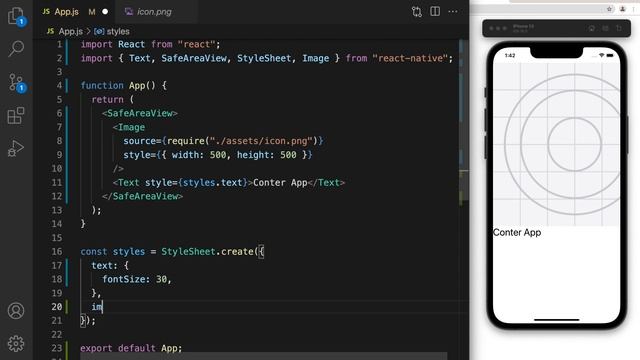640x360 pixels.
Task: Open the More Actions ellipsis menu
Action: click(x=453, y=11)
